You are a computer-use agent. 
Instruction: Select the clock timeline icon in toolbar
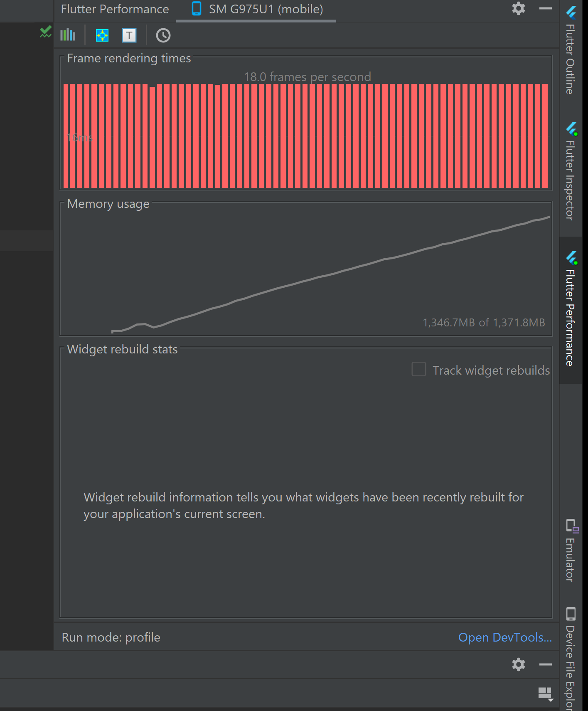163,36
